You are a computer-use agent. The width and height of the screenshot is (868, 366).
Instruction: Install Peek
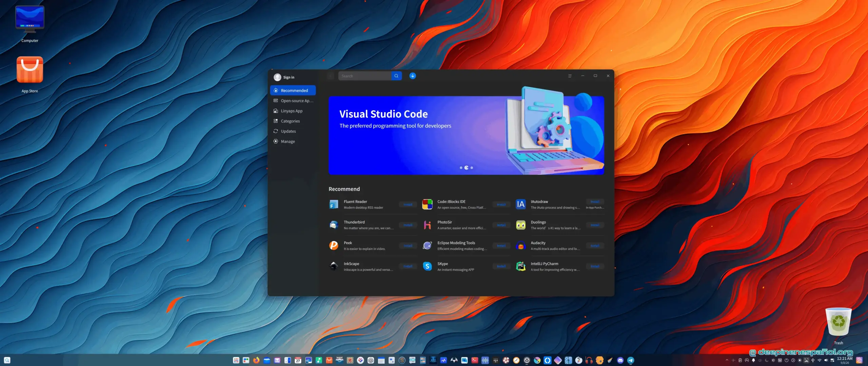408,246
